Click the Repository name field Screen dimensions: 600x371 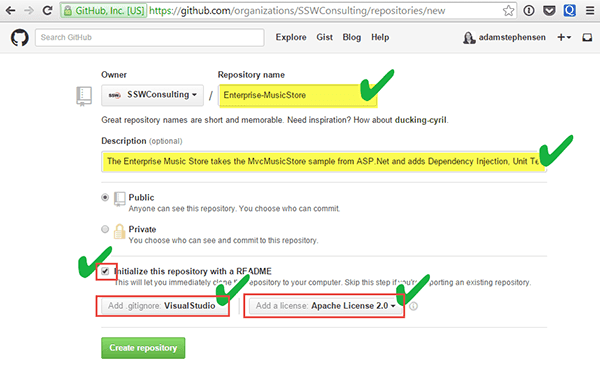(x=297, y=95)
